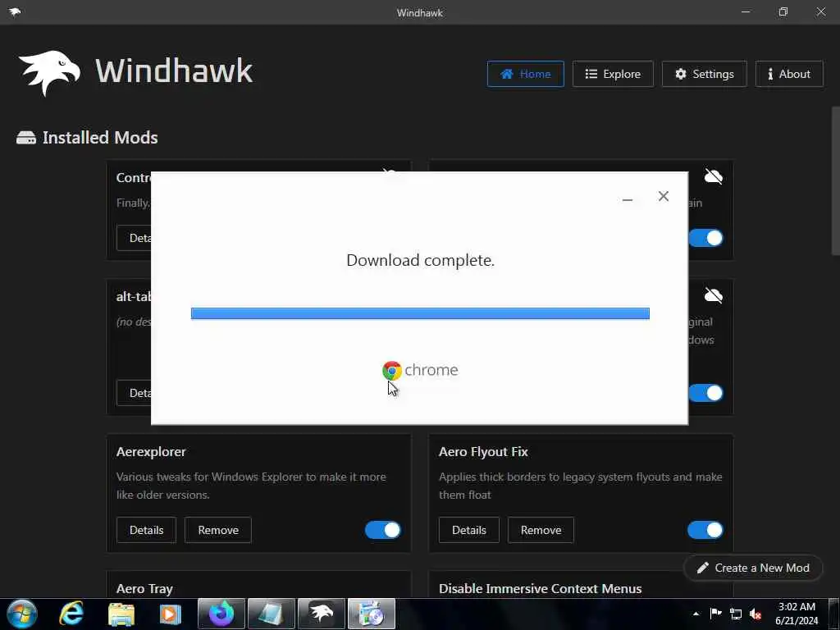840x630 pixels.
Task: Click the Aero Flyout Fix title
Action: click(x=483, y=452)
